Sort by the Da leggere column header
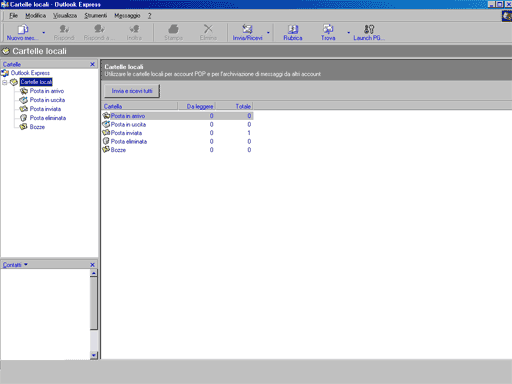The image size is (512, 384). pos(196,106)
